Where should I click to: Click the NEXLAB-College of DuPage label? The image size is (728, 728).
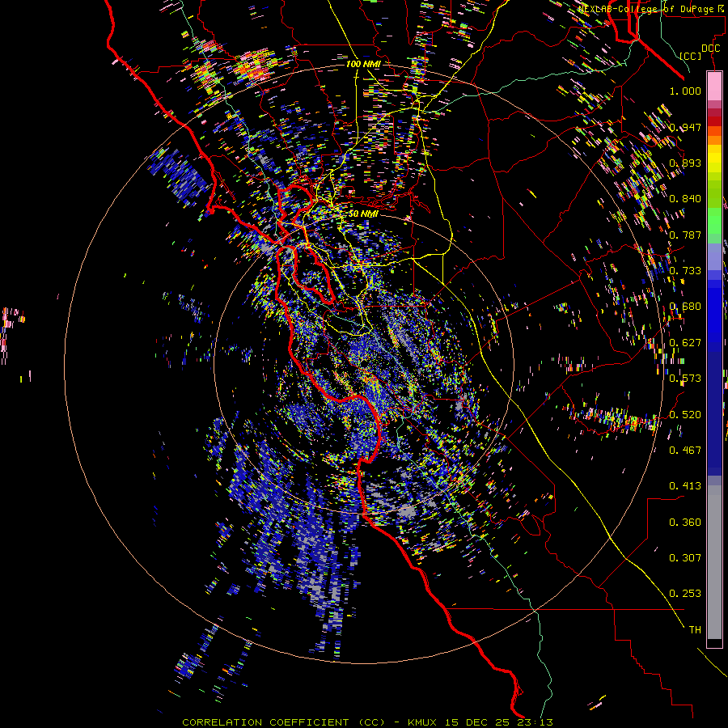tap(650, 9)
